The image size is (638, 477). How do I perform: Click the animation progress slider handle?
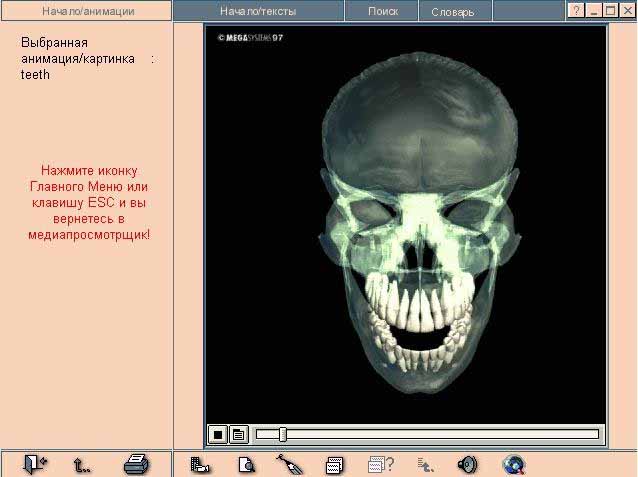[283, 434]
